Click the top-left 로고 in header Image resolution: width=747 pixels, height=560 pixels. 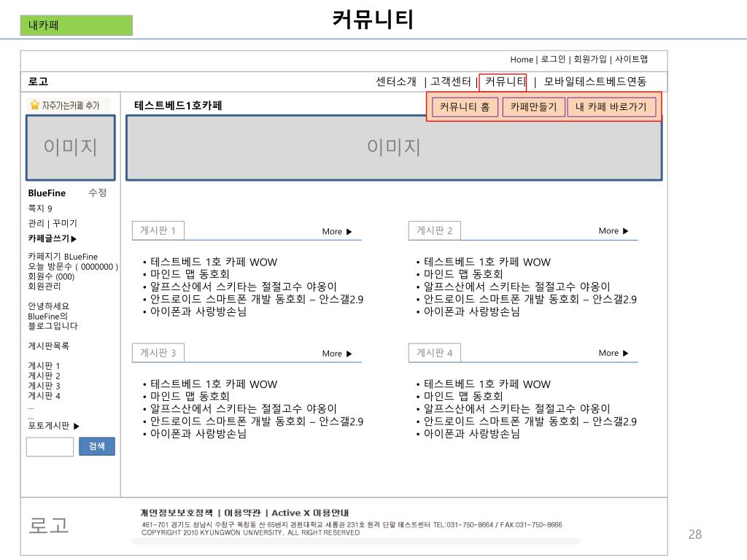pos(38,82)
